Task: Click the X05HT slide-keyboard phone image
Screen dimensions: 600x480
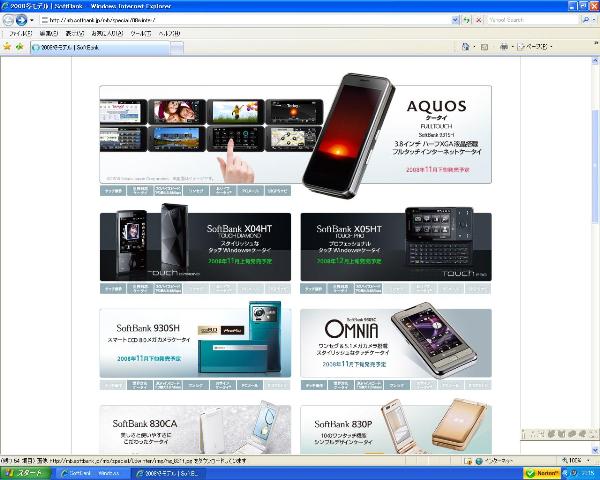Action: click(439, 237)
